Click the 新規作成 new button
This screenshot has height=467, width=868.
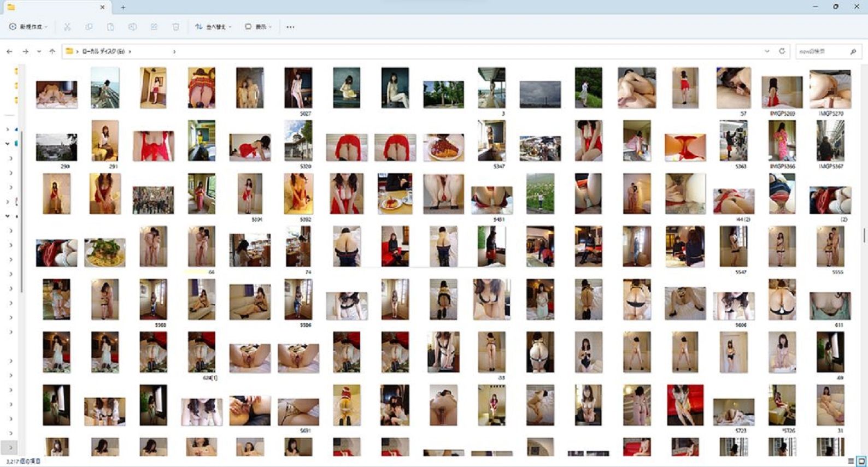tap(28, 27)
